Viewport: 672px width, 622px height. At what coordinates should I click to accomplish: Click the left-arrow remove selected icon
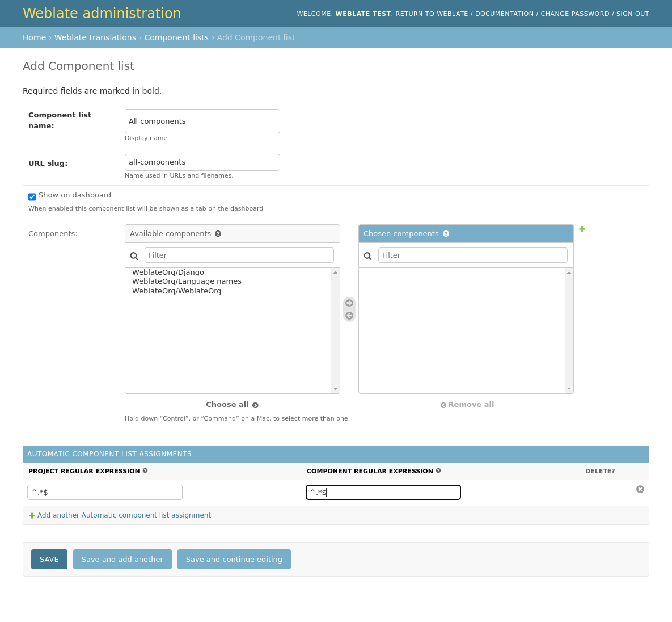(349, 316)
